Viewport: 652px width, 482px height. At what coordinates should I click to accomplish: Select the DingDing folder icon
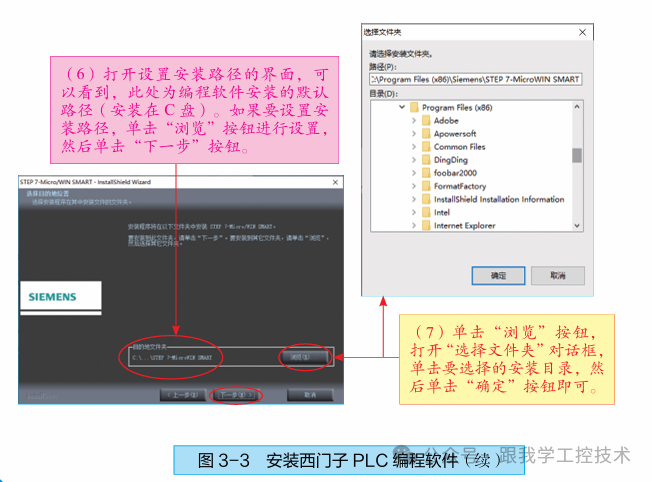click(x=426, y=160)
